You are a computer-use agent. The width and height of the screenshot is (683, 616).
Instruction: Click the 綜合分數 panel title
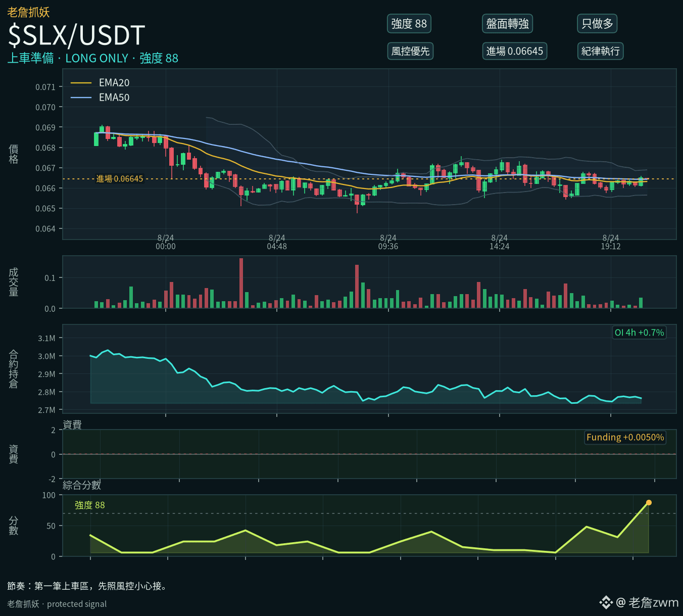coord(82,485)
